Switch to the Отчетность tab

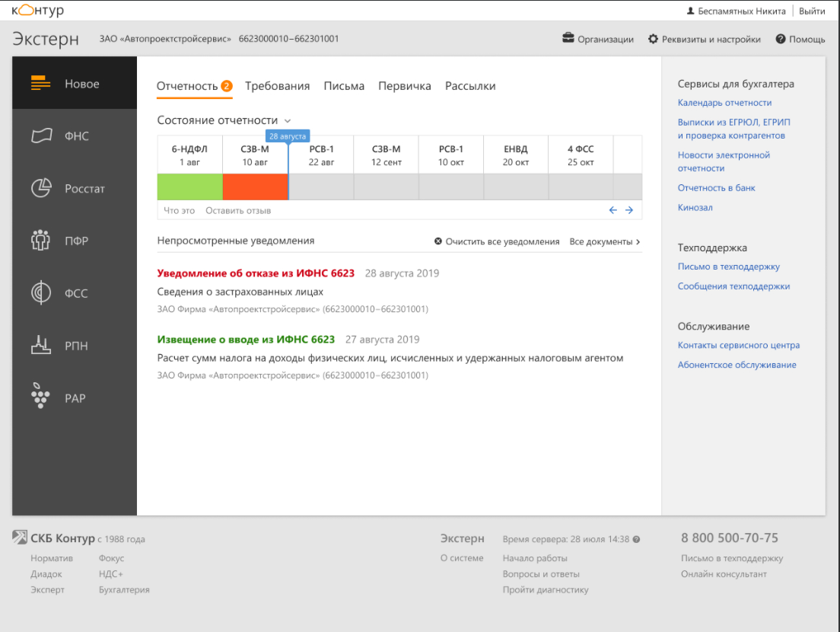194,86
